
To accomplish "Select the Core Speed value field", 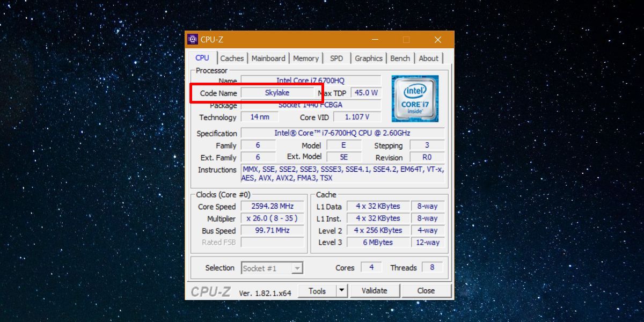I will pyautogui.click(x=272, y=207).
